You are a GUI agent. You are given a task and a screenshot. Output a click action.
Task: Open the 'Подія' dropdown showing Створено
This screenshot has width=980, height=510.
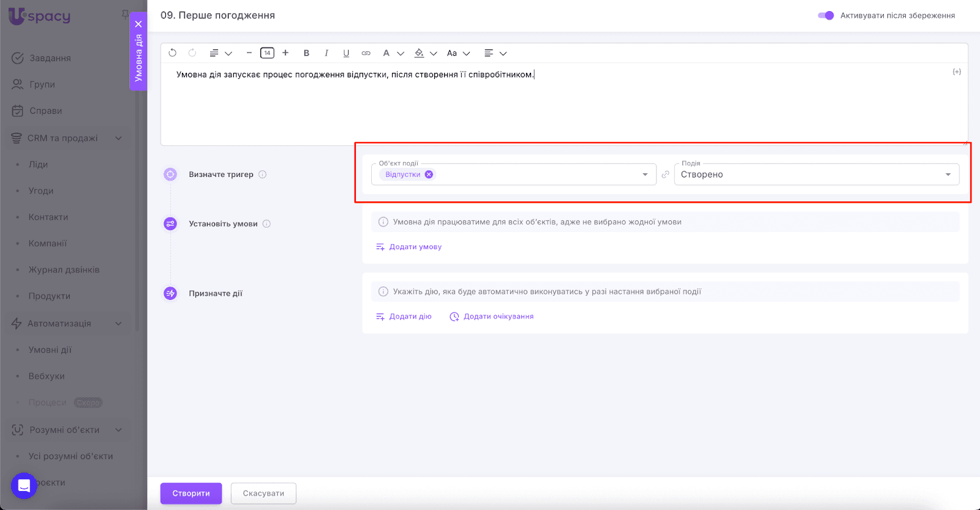(948, 174)
